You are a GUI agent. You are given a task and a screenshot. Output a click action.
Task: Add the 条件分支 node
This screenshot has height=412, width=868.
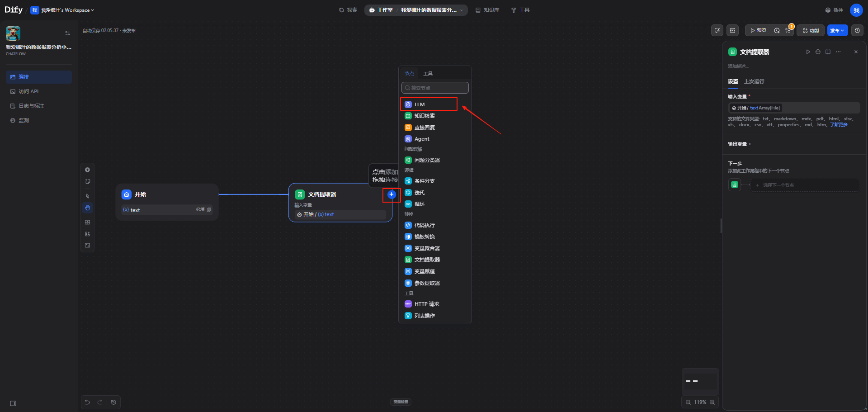coord(435,181)
